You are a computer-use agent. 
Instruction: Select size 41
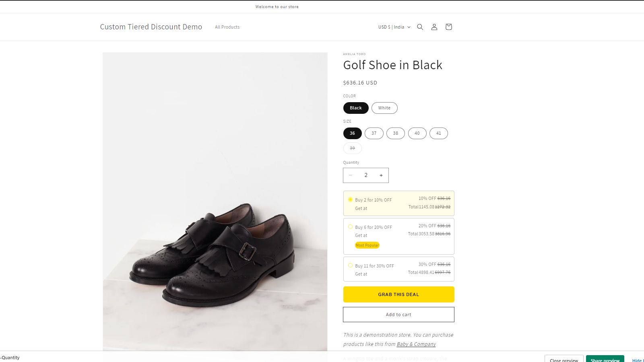tap(438, 133)
